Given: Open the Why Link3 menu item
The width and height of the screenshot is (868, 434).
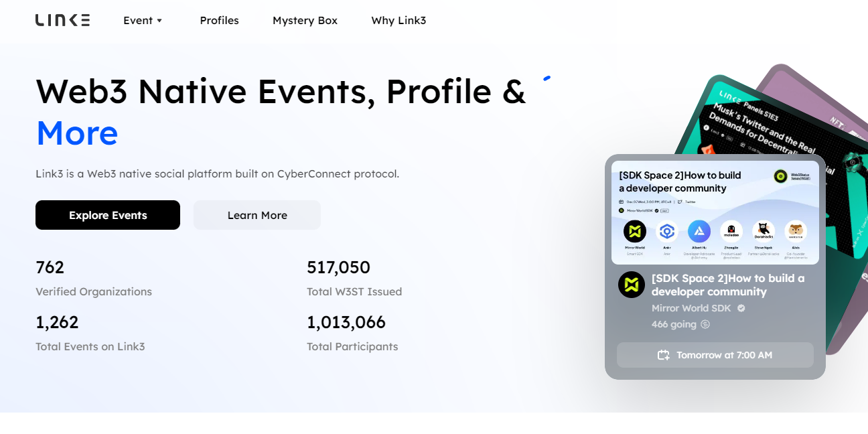Looking at the screenshot, I should (399, 20).
